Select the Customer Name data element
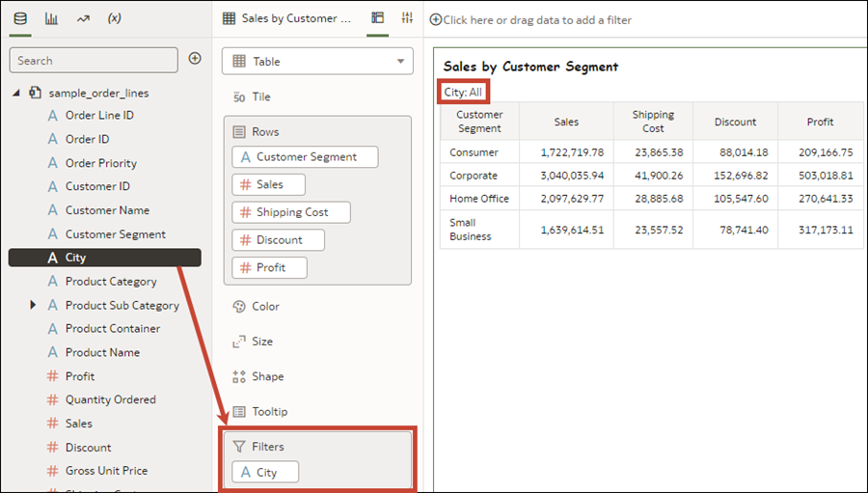The width and height of the screenshot is (868, 493). (x=107, y=210)
